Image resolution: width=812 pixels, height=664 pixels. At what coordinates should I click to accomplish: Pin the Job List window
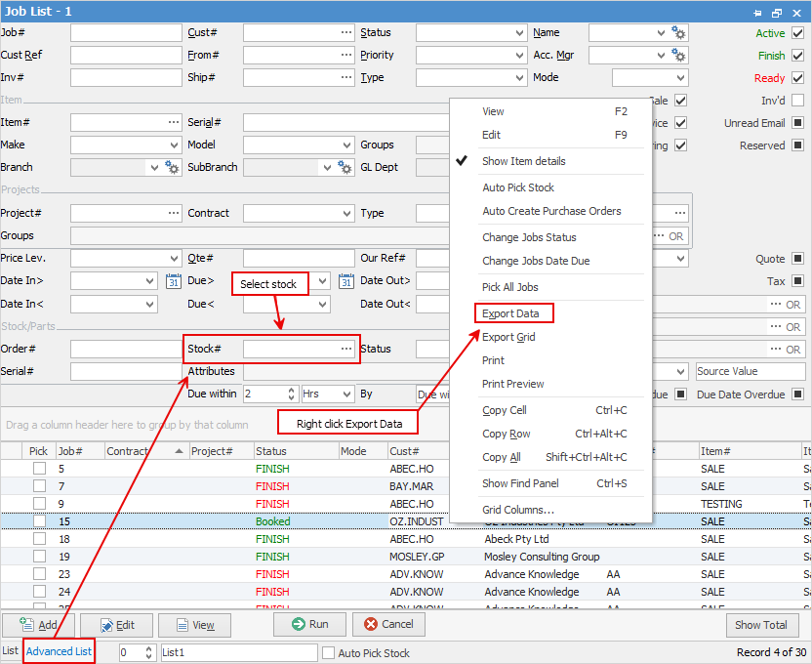(x=757, y=13)
